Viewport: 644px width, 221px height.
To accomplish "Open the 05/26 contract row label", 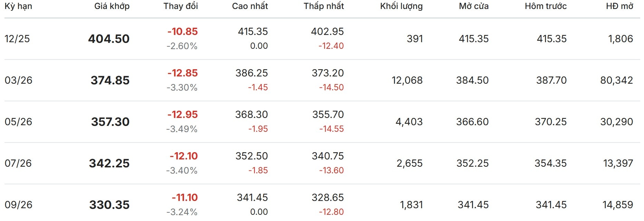I will pos(18,122).
